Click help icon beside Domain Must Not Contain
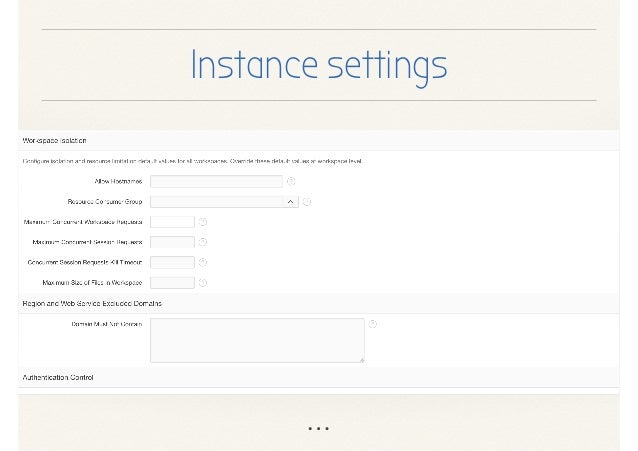638x451 pixels. coord(373,324)
